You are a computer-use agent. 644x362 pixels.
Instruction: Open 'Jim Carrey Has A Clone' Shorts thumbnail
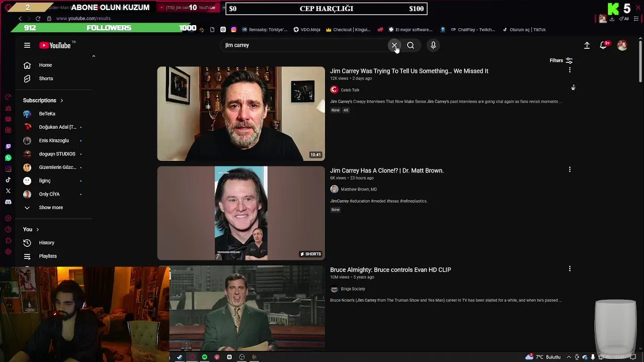pyautogui.click(x=241, y=213)
